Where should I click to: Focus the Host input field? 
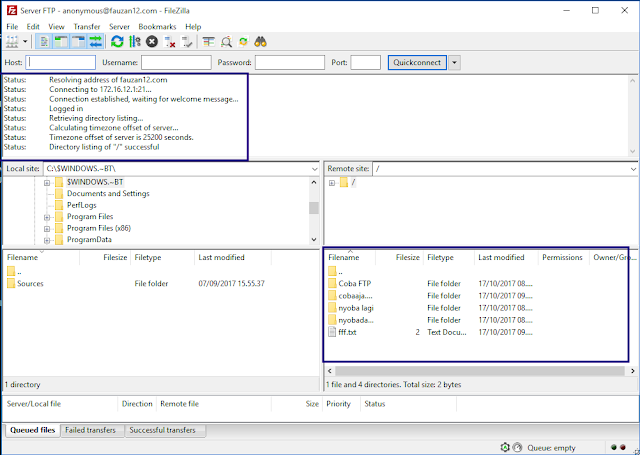click(x=60, y=62)
